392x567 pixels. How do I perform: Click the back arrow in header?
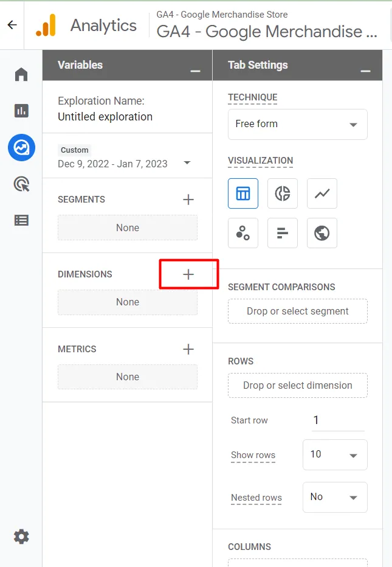(x=12, y=24)
